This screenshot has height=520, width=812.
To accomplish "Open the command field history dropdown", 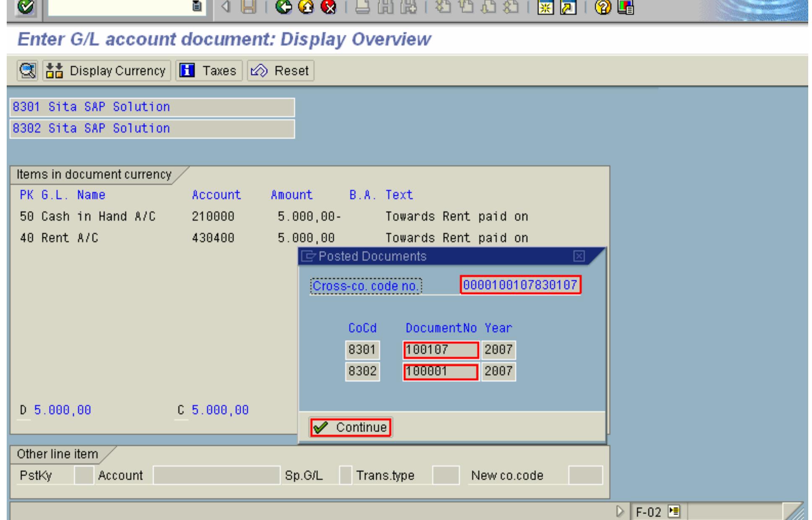I will point(197,7).
